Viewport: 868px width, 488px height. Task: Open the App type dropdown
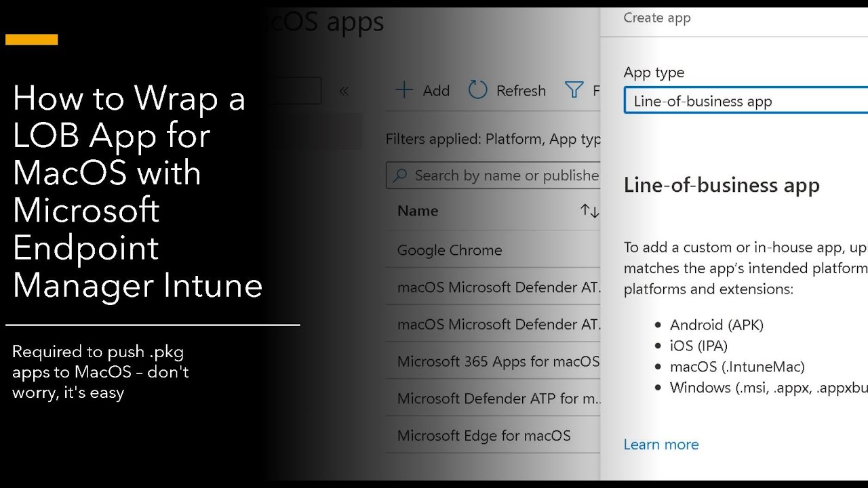[x=746, y=101]
